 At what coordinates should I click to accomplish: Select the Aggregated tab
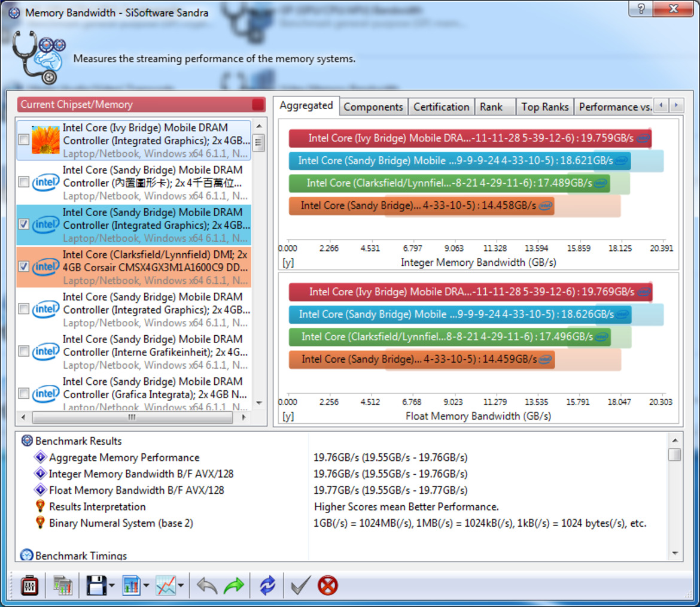click(x=306, y=106)
